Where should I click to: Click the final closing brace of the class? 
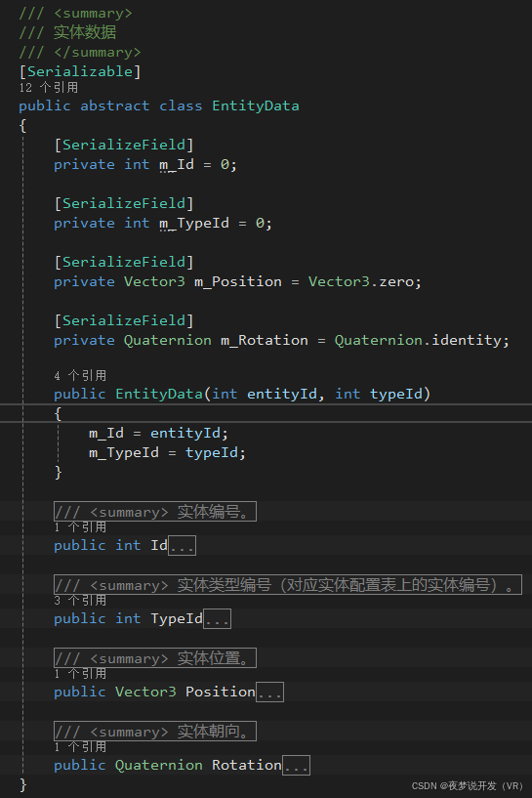tap(22, 784)
